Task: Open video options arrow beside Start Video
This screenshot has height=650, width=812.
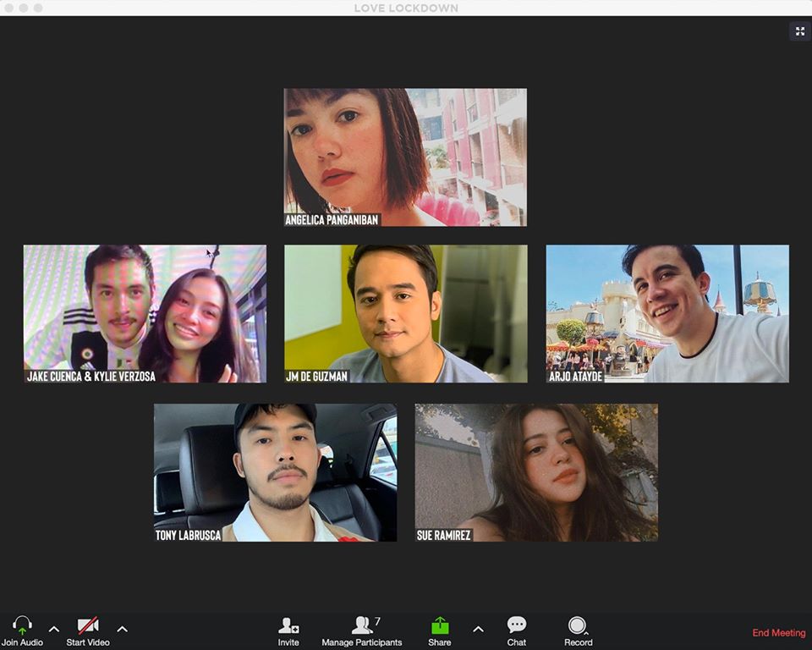Action: click(122, 629)
